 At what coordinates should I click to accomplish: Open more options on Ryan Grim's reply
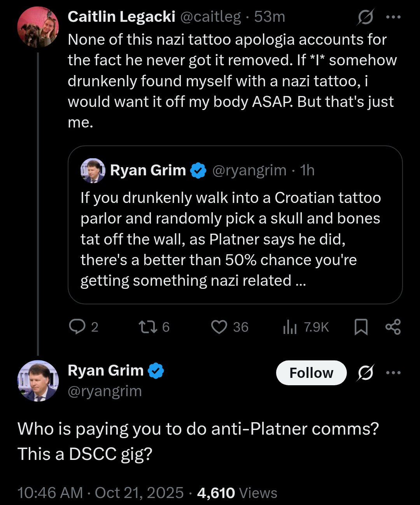point(393,373)
